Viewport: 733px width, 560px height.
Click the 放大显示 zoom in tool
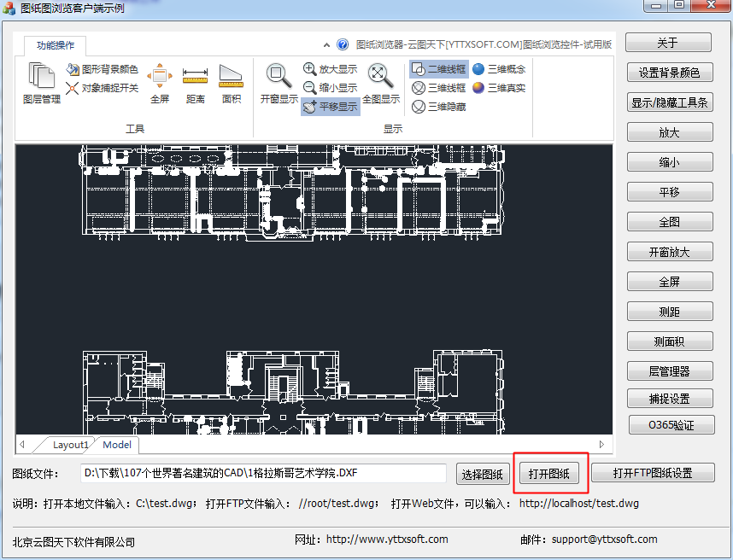coord(330,69)
